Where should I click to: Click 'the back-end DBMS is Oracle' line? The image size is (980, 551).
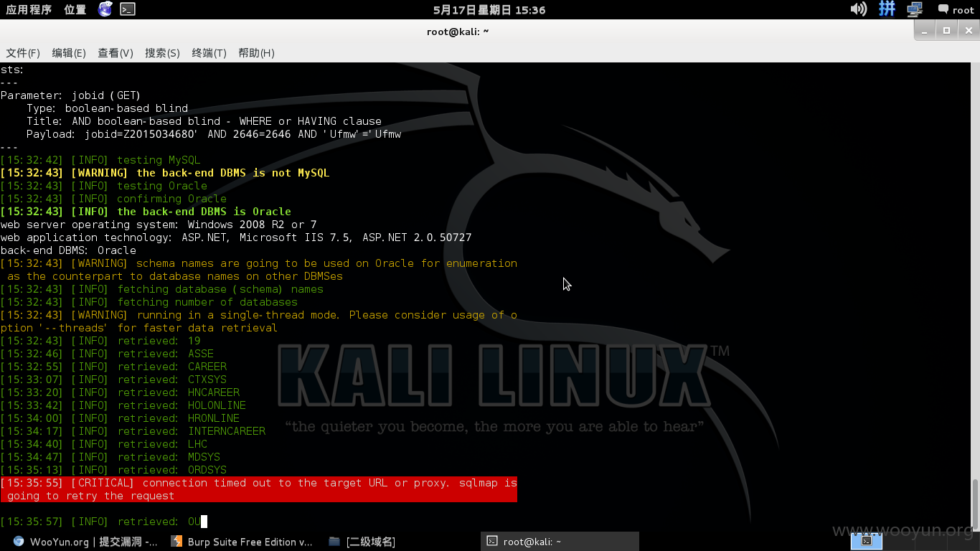[146, 212]
